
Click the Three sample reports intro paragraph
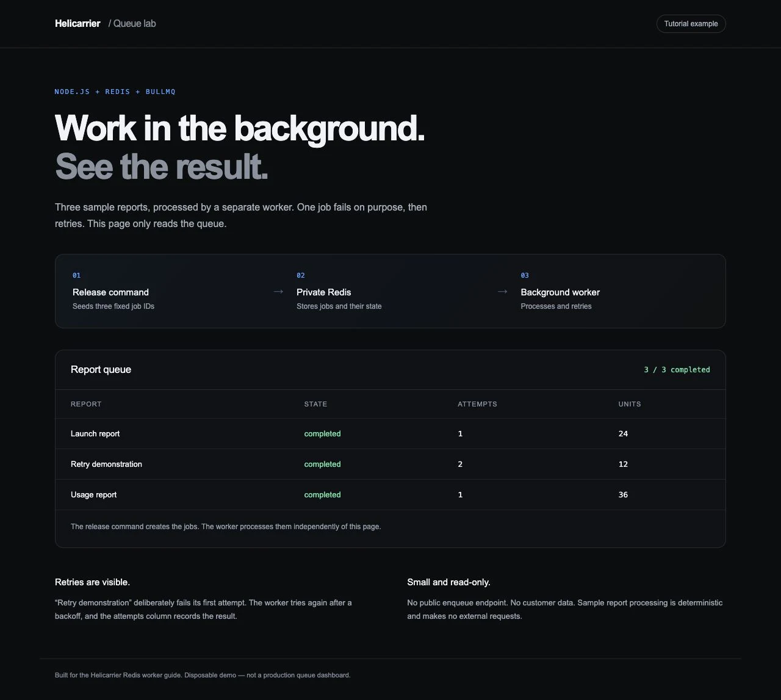[241, 215]
